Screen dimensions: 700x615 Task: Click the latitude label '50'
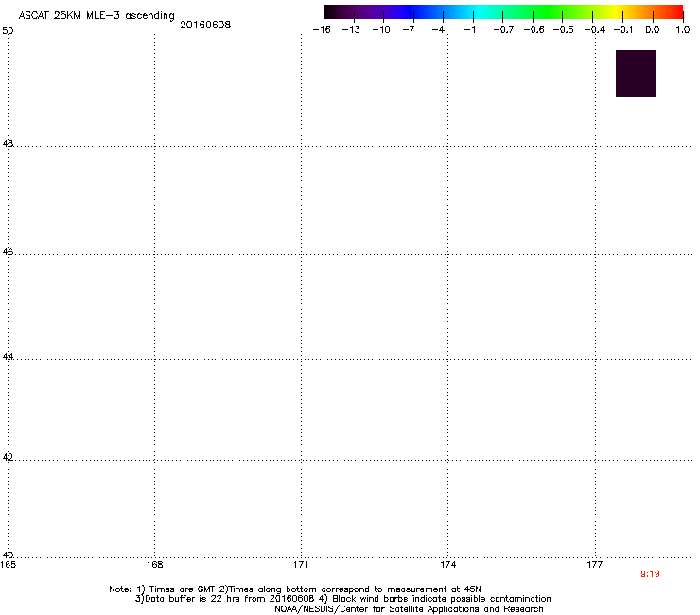coord(8,31)
